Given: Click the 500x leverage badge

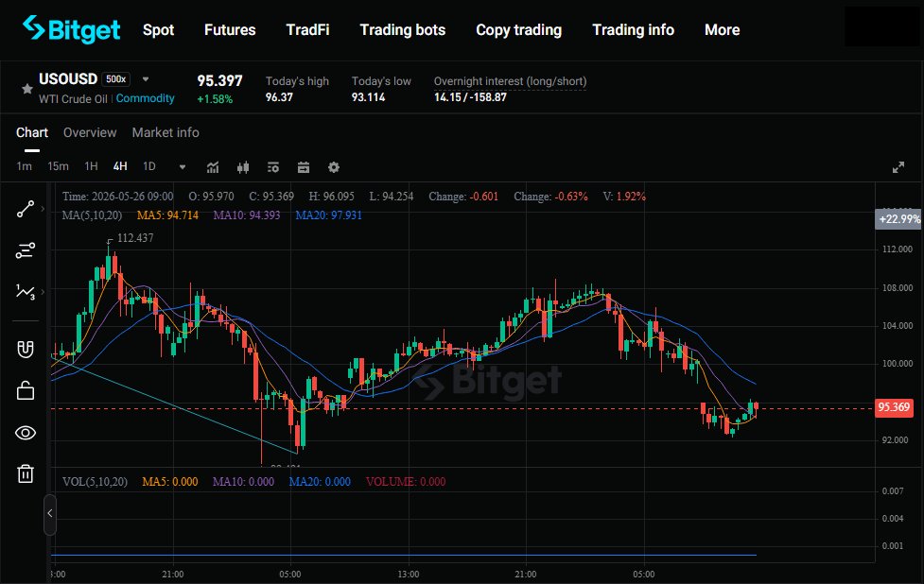Looking at the screenshot, I should click(115, 78).
